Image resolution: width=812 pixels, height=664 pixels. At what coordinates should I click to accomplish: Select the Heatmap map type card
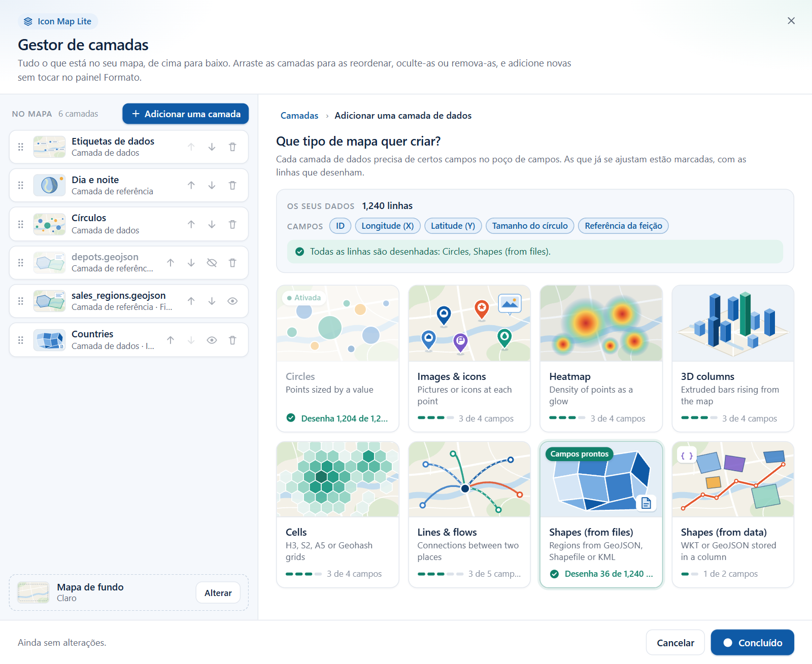(x=601, y=358)
